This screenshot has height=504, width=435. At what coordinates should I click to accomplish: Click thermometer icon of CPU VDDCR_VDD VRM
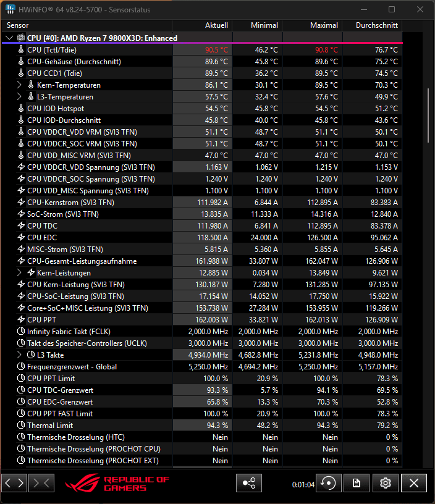(x=21, y=132)
